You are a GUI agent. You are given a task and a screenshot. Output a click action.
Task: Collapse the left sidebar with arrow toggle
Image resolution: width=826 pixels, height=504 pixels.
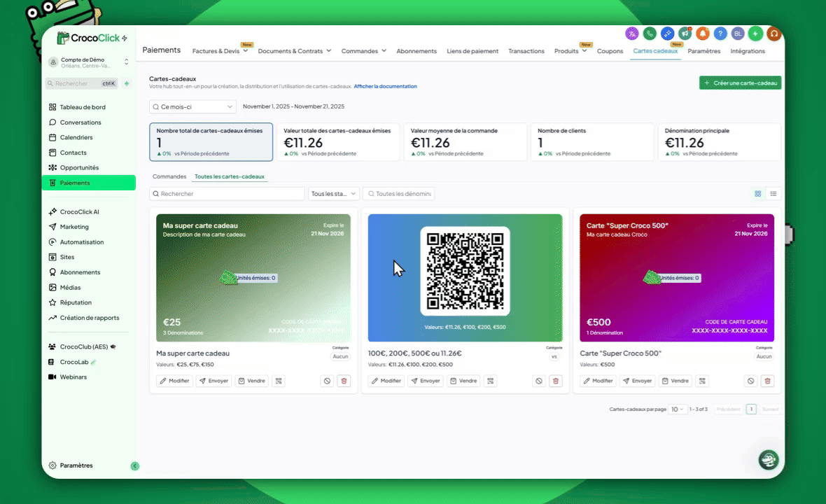pos(135,466)
